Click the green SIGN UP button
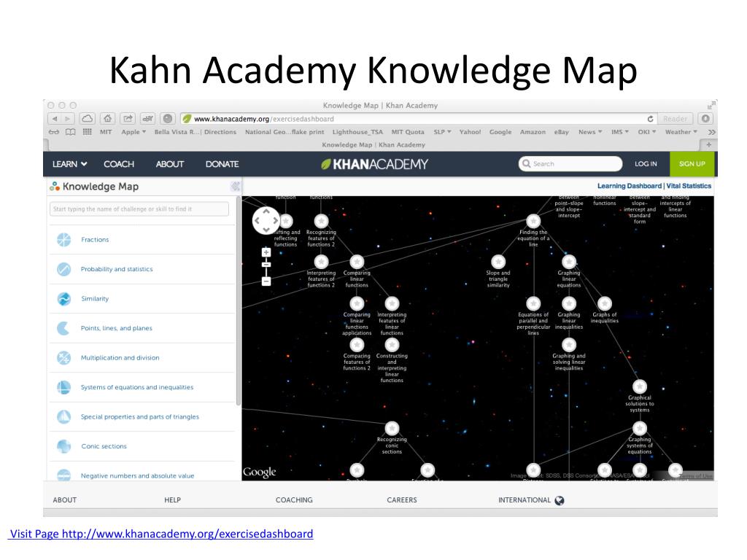This screenshot has height=560, width=747. coord(692,164)
